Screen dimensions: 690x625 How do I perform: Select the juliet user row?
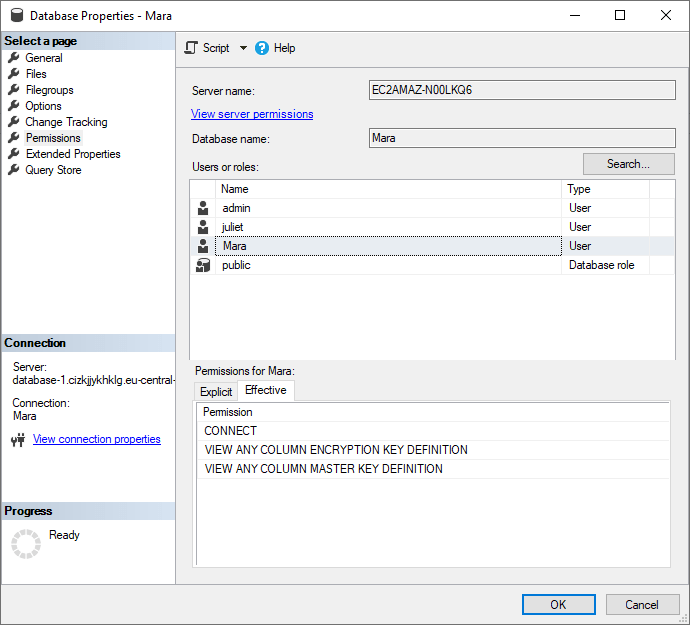coord(432,227)
